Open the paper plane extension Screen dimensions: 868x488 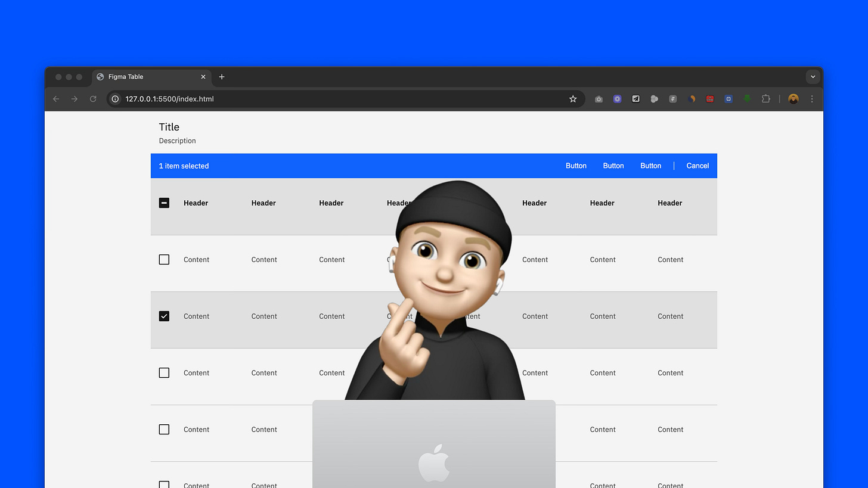tap(635, 99)
